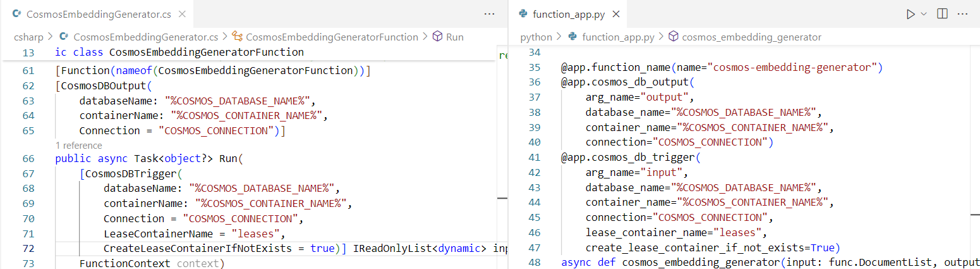This screenshot has height=269, width=980.
Task: Click @app.cosmos_db_output( decorator
Action: [x=627, y=82]
